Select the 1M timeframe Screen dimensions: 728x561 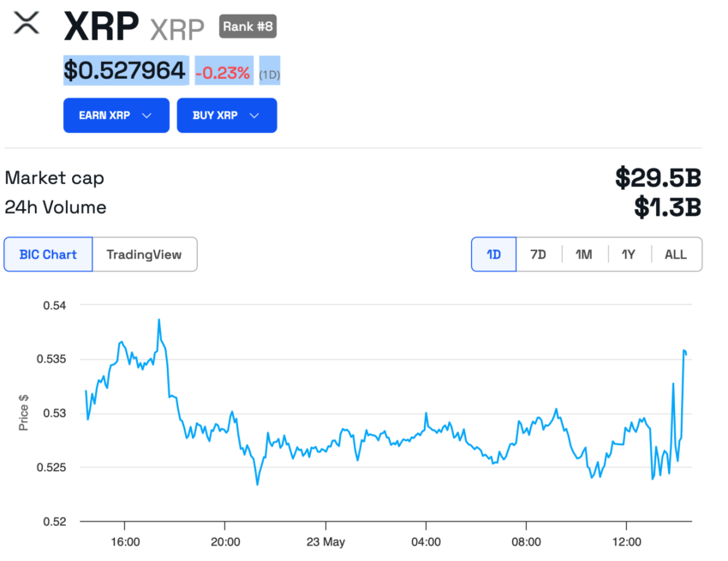click(584, 254)
